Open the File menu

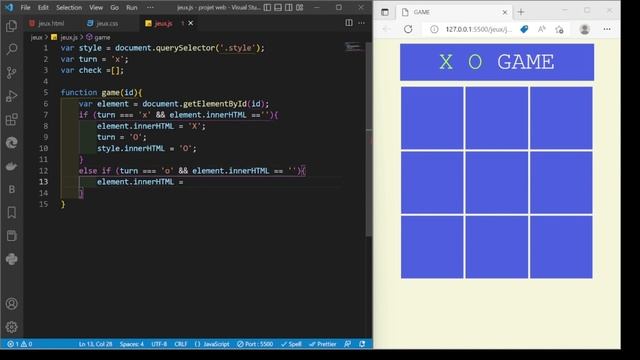tap(25, 7)
